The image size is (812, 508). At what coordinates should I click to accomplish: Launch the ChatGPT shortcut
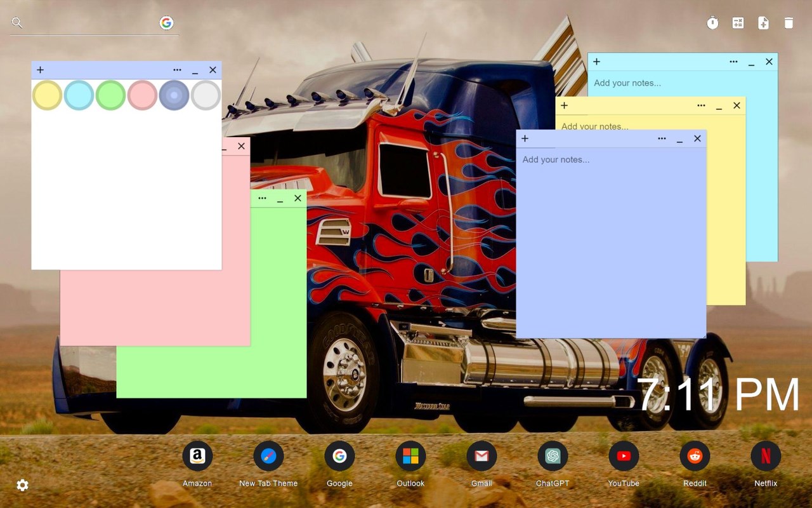[x=553, y=456]
